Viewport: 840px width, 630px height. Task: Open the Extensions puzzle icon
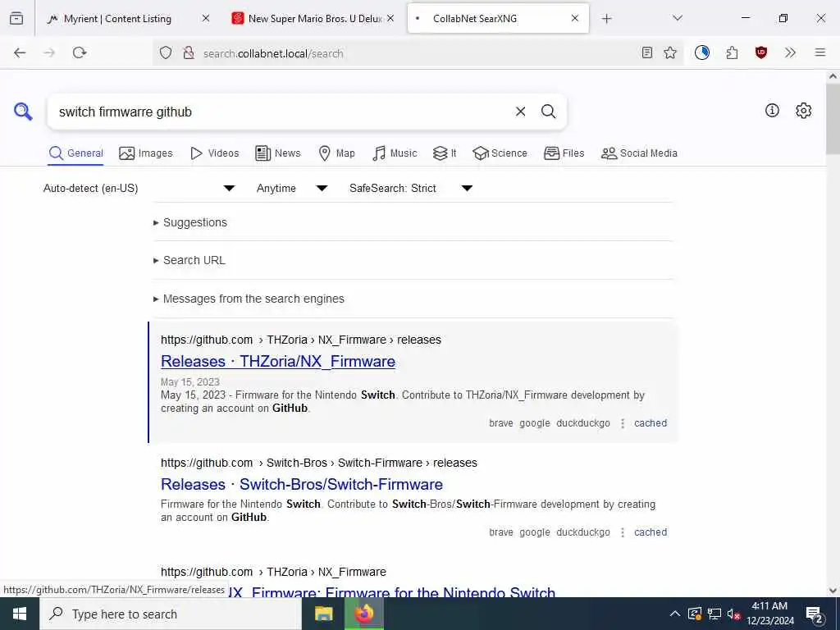732,52
